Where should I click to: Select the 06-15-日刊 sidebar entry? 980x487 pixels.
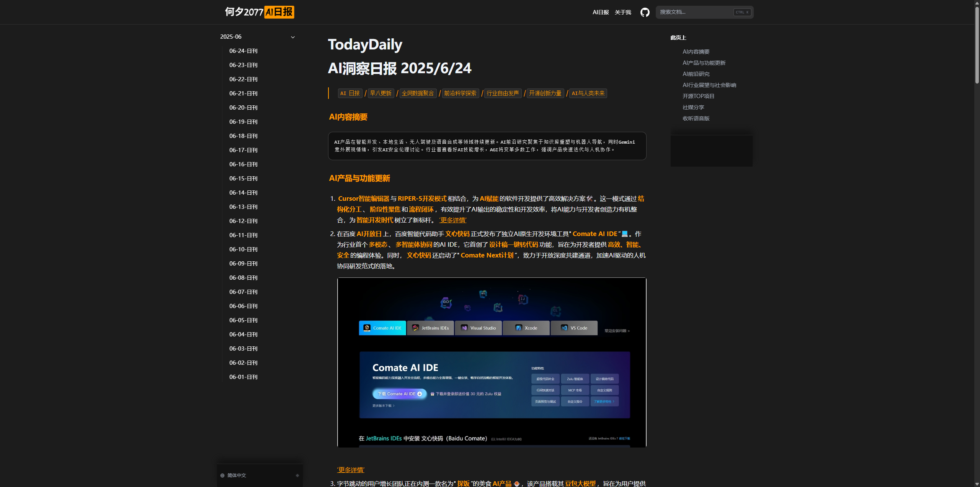point(243,179)
